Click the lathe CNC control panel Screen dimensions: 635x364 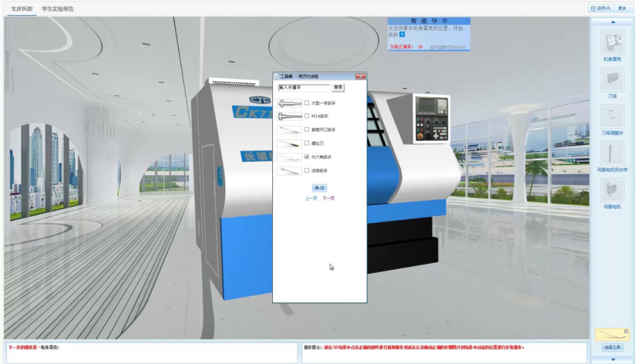[432, 119]
